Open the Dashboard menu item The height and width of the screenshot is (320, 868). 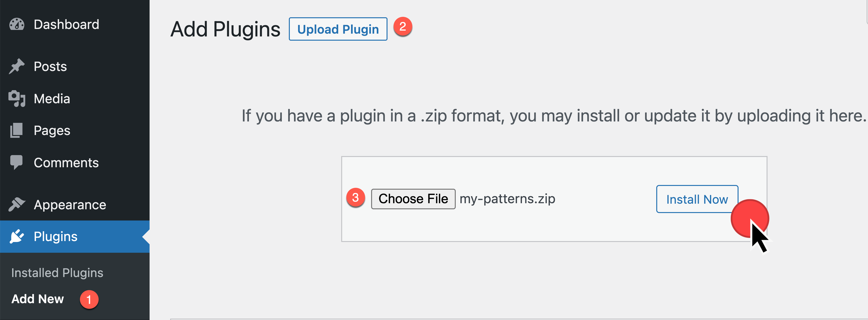(66, 25)
